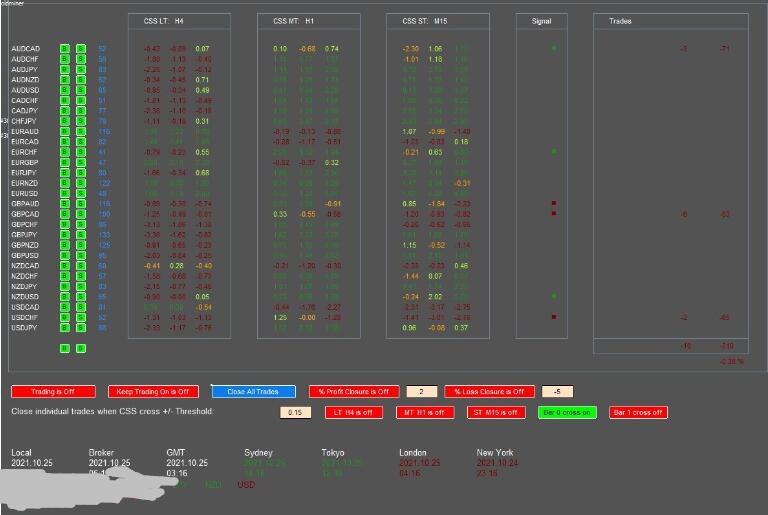This screenshot has width=768, height=515.
Task: Click the B (buy) button for AUDCAD
Action: (65, 49)
